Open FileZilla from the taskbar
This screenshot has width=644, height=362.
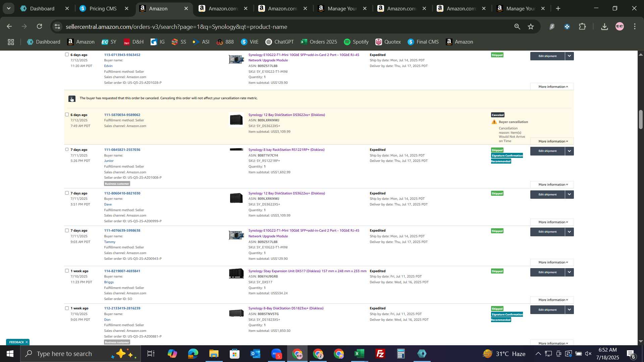click(380, 354)
